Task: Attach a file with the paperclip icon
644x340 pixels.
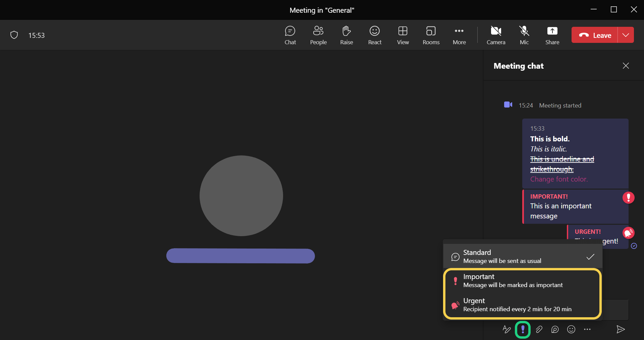Action: 539,330
